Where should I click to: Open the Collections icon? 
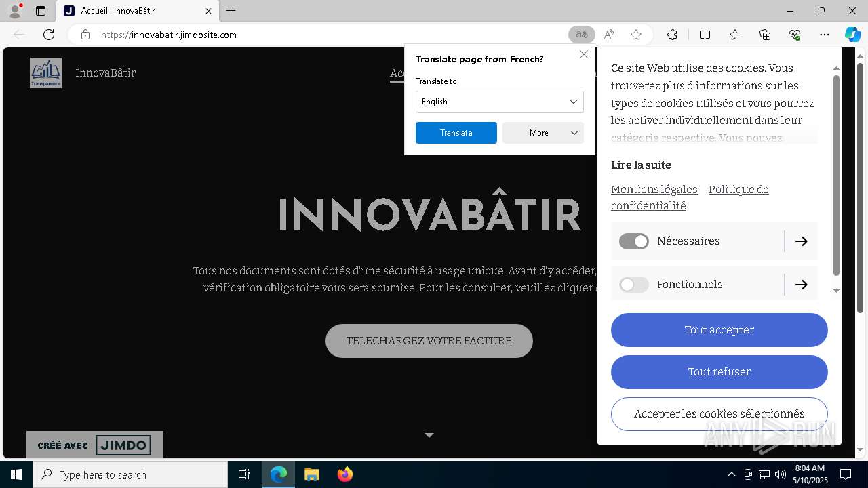(765, 35)
